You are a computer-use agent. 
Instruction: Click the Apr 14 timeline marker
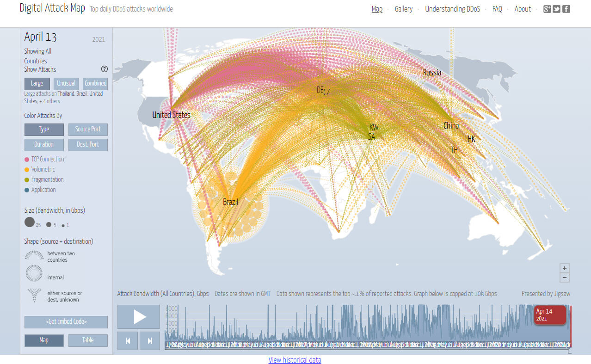(x=550, y=315)
